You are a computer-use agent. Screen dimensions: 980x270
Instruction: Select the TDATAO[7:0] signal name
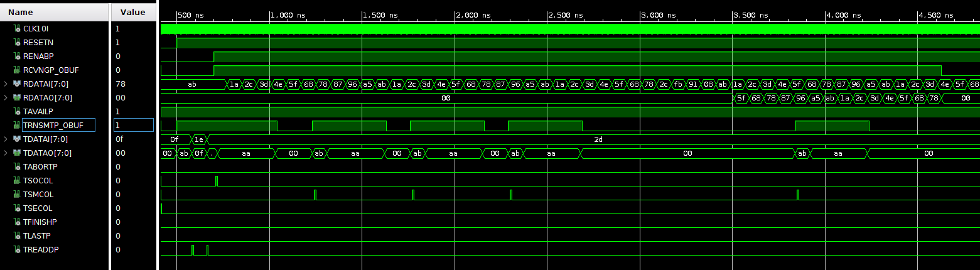pyautogui.click(x=47, y=153)
